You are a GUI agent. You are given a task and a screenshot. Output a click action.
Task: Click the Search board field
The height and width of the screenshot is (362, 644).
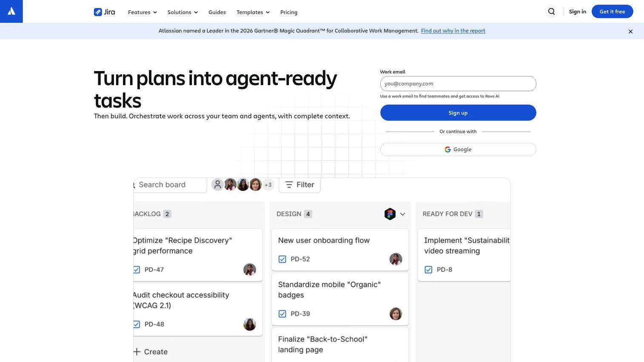point(170,185)
